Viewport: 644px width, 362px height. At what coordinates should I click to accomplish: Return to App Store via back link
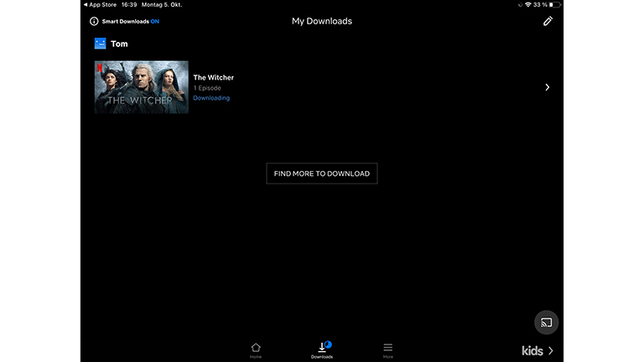pyautogui.click(x=100, y=4)
